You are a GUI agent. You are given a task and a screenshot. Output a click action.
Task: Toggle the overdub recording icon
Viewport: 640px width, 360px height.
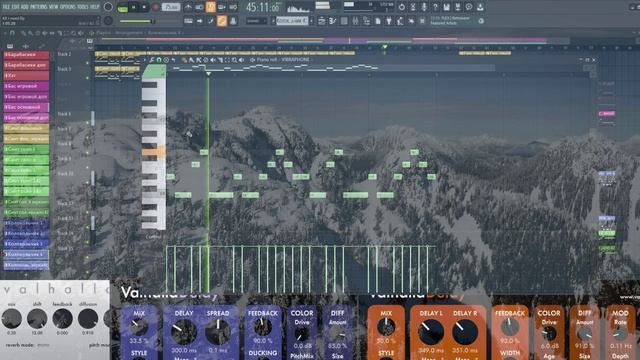[x=222, y=7]
